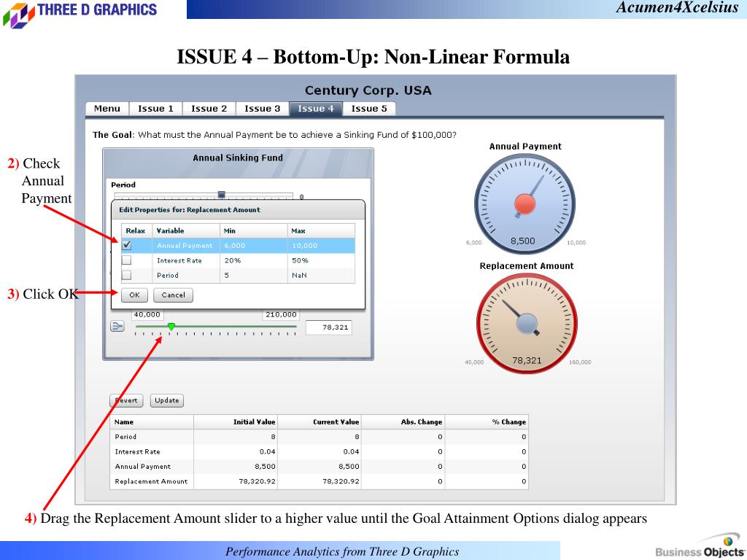This screenshot has height=560, width=747.
Task: Click the Variable column header
Action: click(x=186, y=230)
